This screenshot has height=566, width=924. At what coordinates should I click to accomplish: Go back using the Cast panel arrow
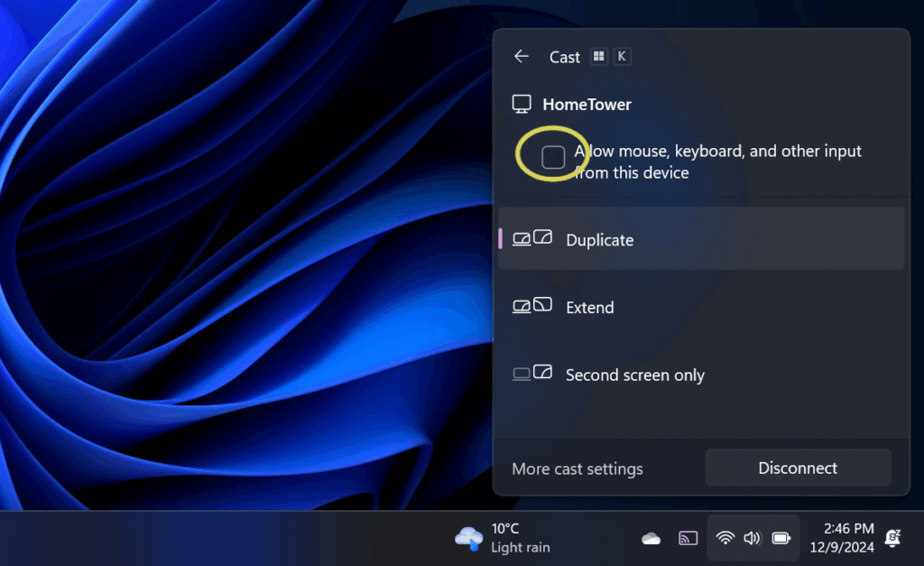pyautogui.click(x=521, y=57)
